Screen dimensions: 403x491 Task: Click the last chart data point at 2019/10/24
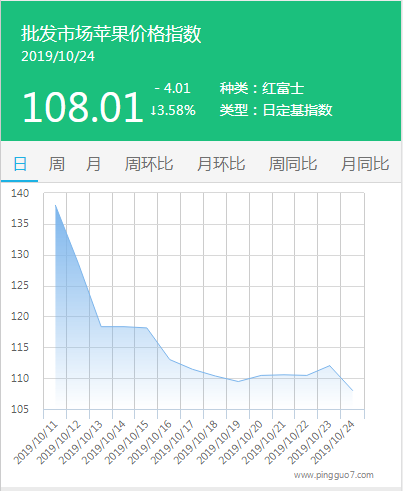coord(352,391)
